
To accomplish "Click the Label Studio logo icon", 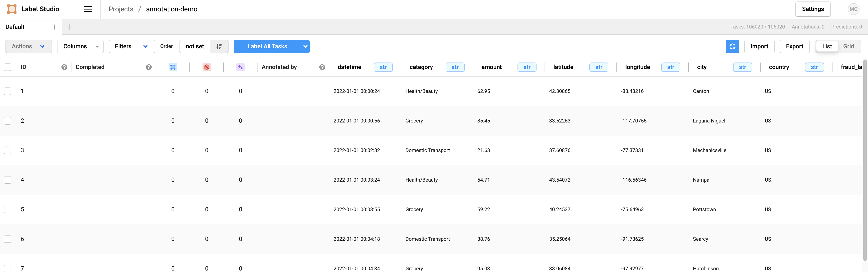I will [11, 9].
